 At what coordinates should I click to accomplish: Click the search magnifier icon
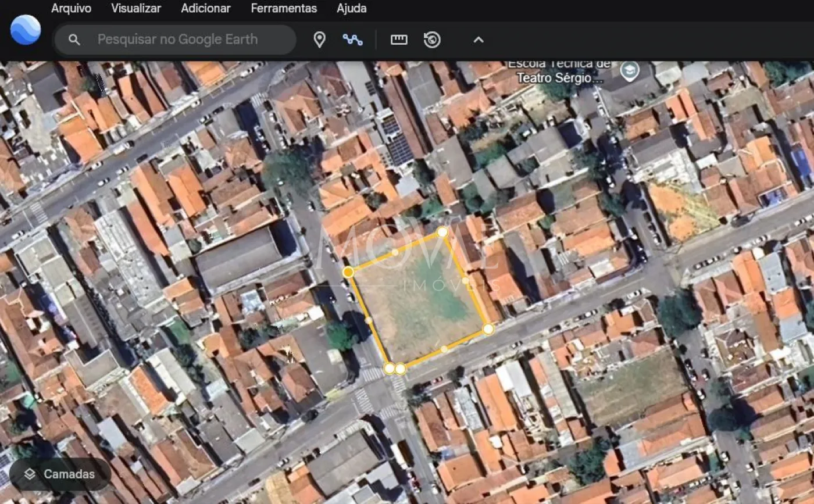pos(74,40)
